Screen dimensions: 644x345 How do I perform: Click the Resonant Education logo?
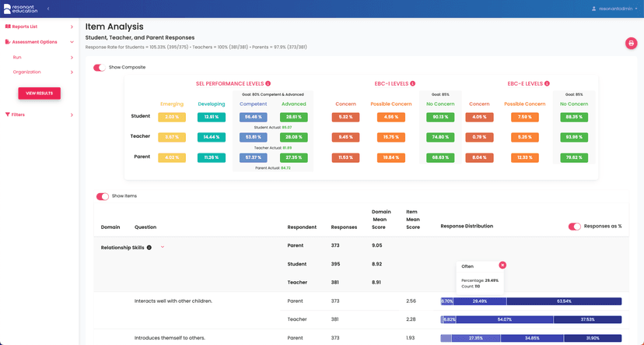(19, 9)
